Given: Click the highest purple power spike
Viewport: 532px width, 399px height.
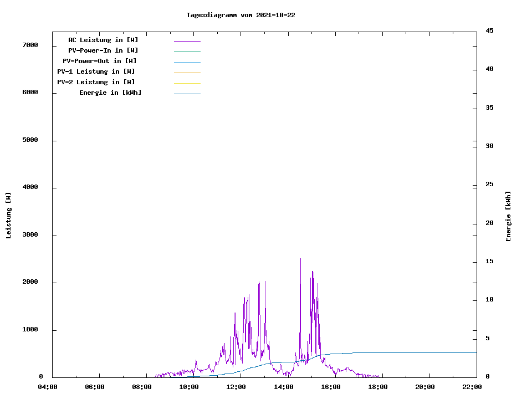Looking at the screenshot, I should 300,259.
